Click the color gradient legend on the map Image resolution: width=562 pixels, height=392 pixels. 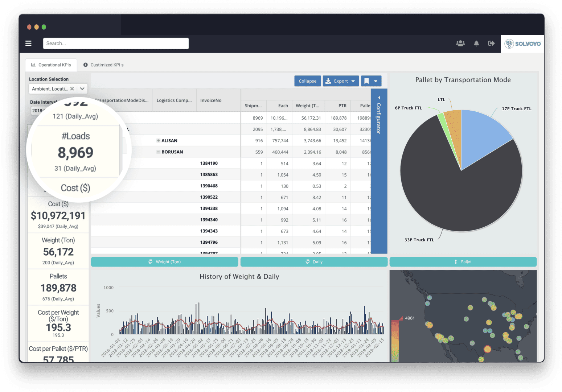coord(396,341)
